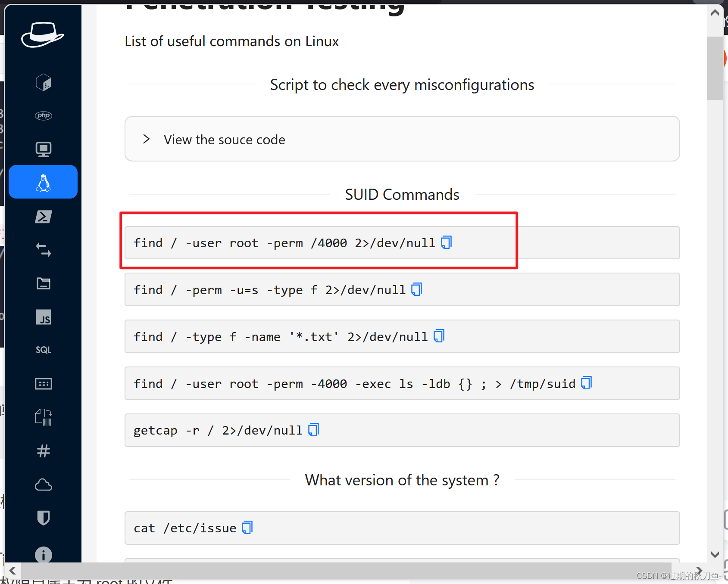This screenshot has width=728, height=584.
Task: Click the horizontal scrollbar left arrow
Action: pos(13,571)
